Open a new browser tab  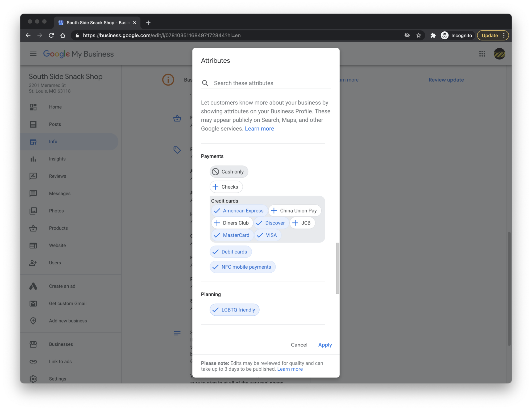148,23
